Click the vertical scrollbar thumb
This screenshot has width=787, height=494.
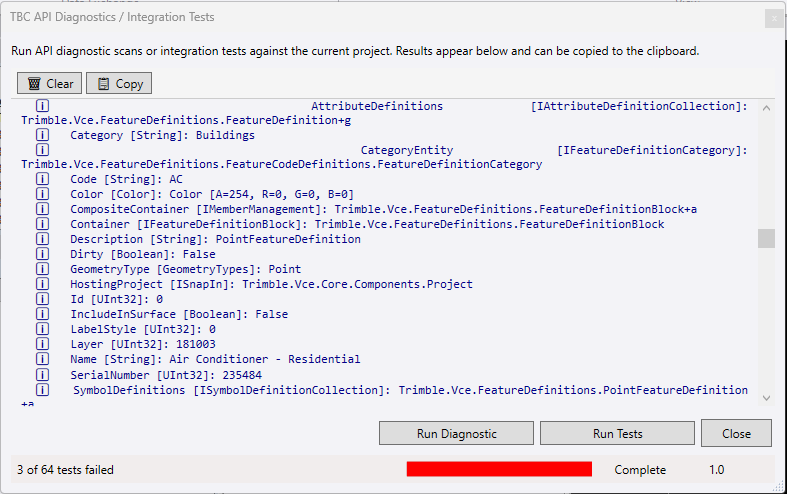tap(766, 238)
